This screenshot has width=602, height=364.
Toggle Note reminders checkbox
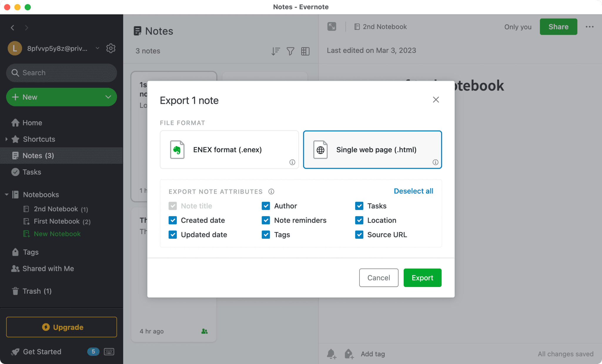click(266, 220)
